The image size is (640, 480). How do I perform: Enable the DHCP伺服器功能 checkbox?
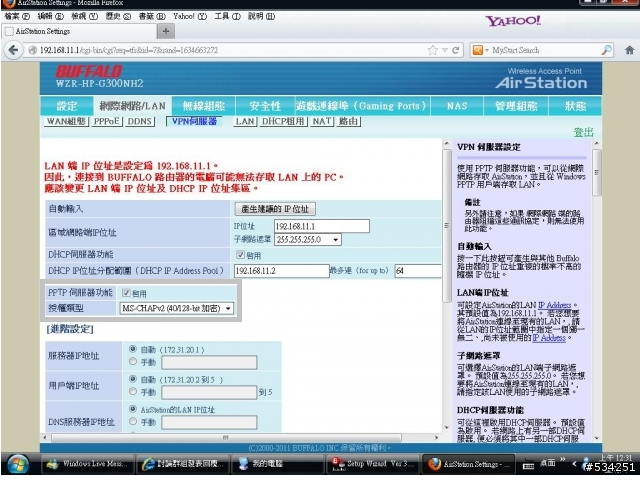coord(240,255)
